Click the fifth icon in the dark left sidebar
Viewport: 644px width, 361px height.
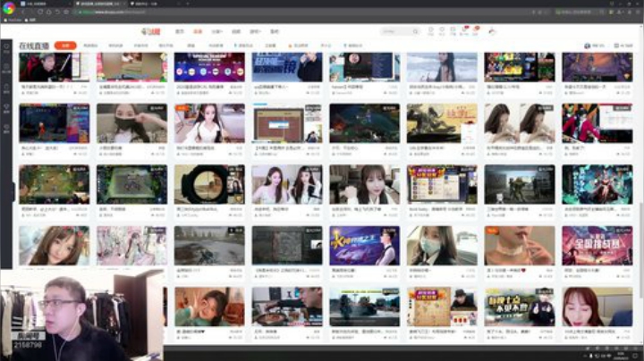point(6,129)
